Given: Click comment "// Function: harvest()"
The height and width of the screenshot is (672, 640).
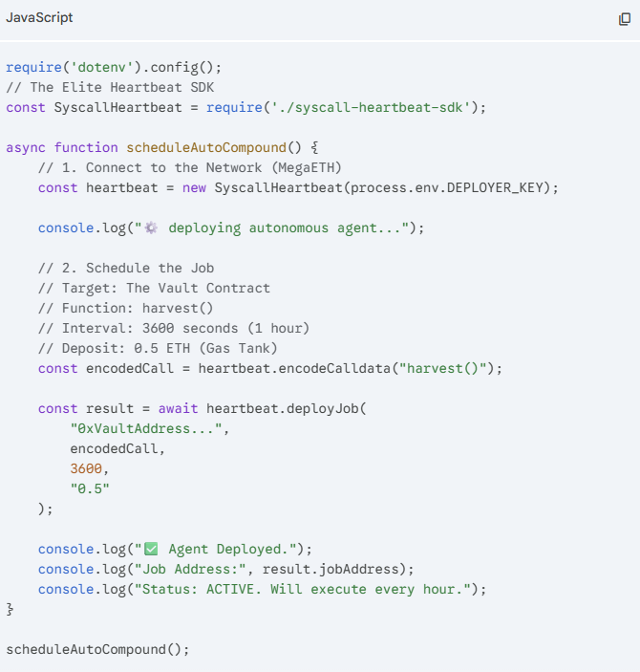Looking at the screenshot, I should [125, 308].
